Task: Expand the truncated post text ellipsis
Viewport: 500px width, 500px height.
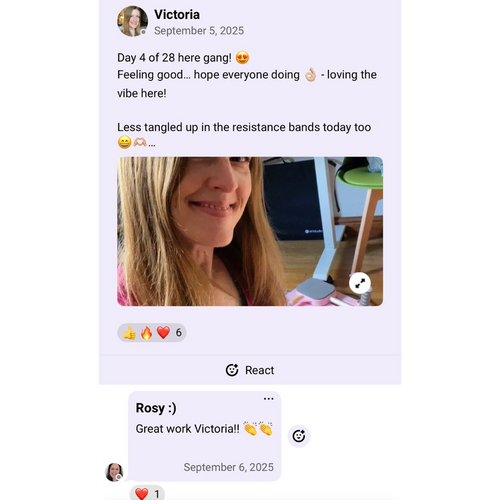Action: pyautogui.click(x=152, y=144)
